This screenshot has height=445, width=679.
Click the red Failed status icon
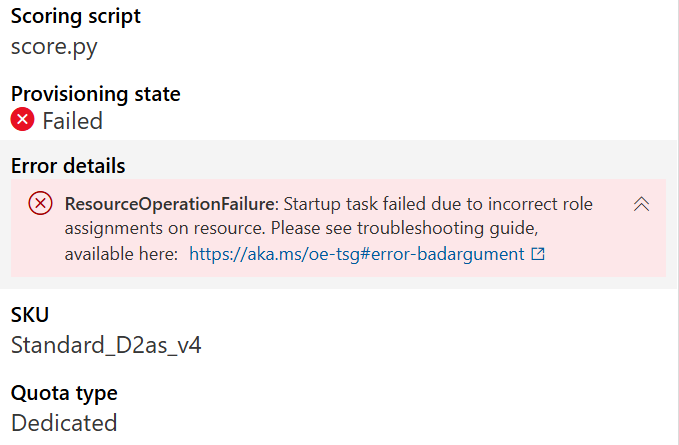click(x=23, y=121)
